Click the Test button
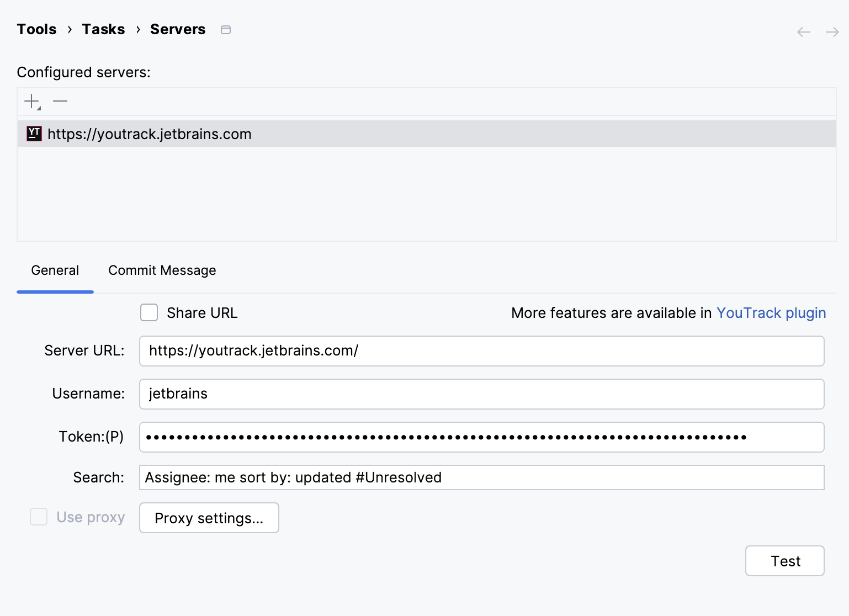The width and height of the screenshot is (849, 616). click(785, 561)
